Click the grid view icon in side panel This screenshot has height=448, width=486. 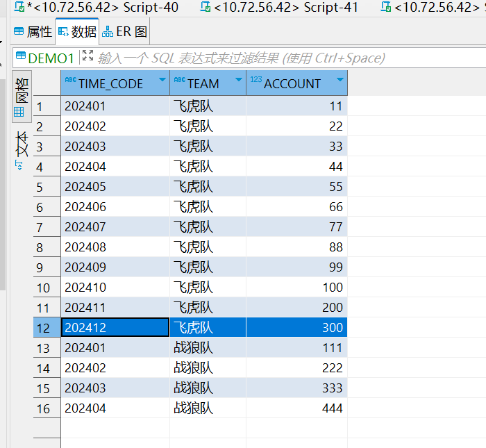(x=19, y=112)
